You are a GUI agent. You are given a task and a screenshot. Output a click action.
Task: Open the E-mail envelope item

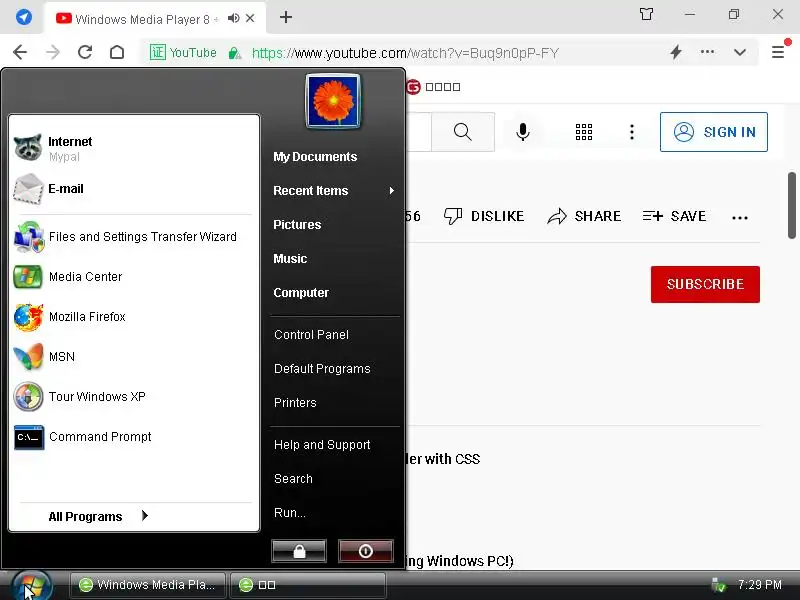(x=134, y=189)
